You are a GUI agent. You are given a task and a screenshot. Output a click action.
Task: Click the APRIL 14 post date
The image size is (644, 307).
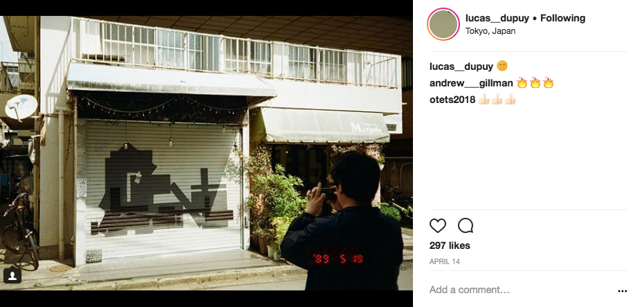445,261
